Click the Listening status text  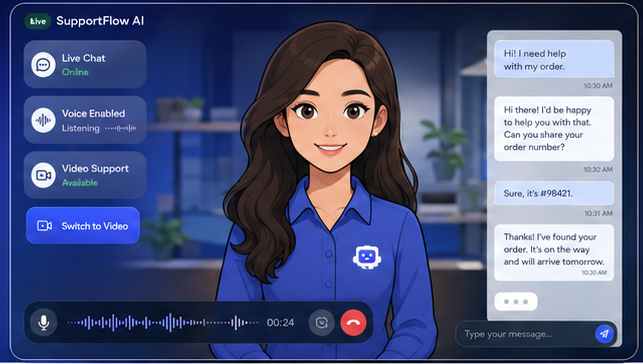pos(81,128)
